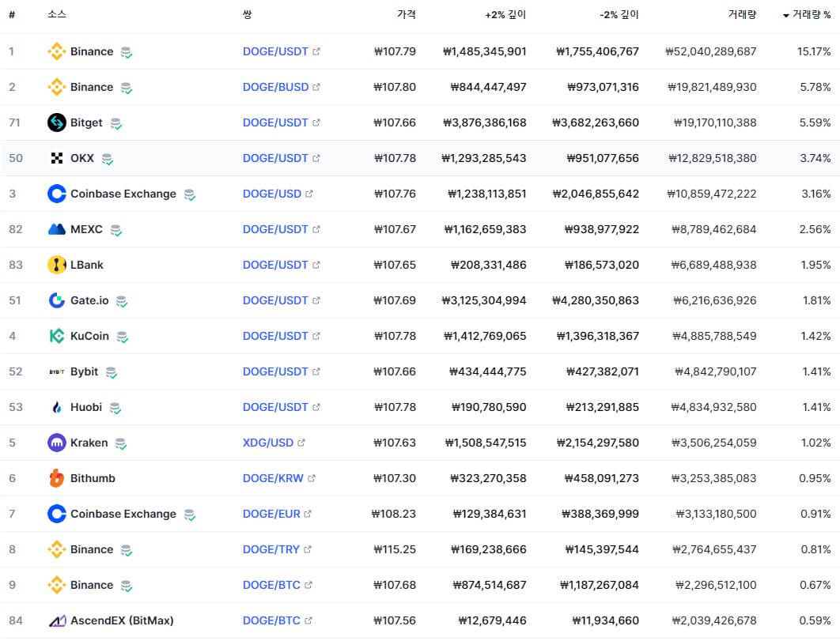Click Binance logo in DOGE/TRY row
Image resolution: width=840 pixels, height=641 pixels.
pyautogui.click(x=57, y=549)
